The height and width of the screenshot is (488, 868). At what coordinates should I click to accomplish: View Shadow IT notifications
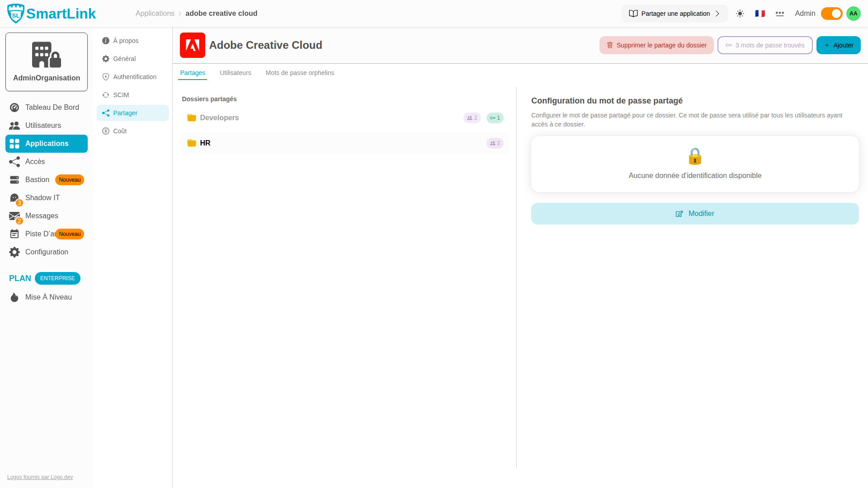coord(42,197)
